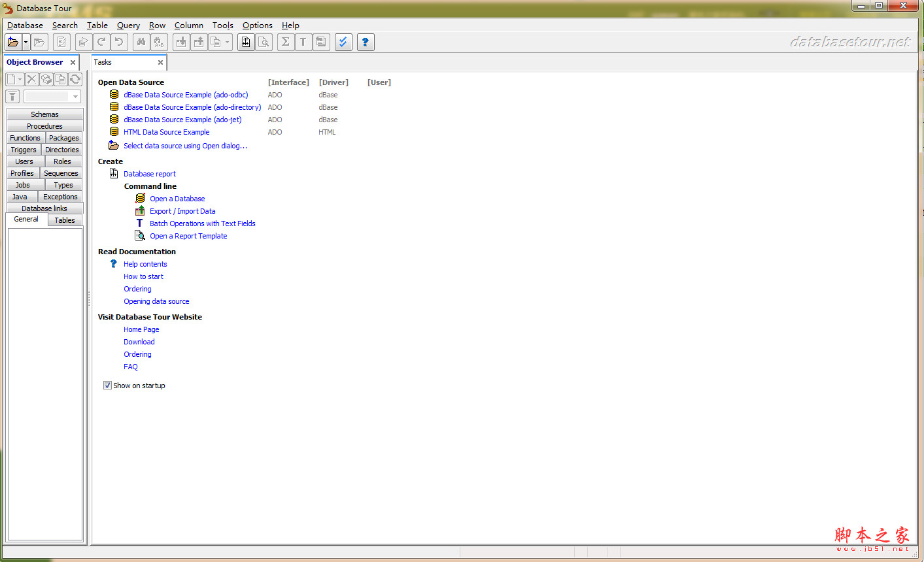Viewport: 924px width, 562px height.
Task: Click the blue checkmarks toolbar icon
Action: click(x=343, y=42)
